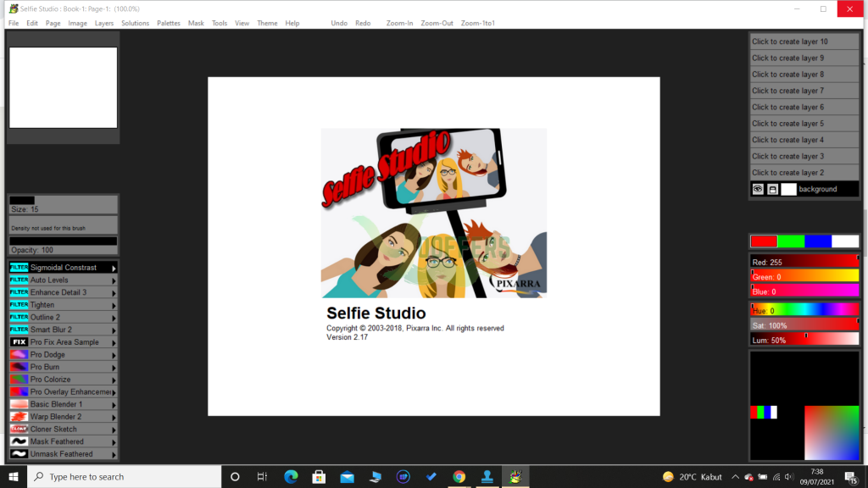Click the Zoom-Out button
Screen dimensions: 868x488
pos(437,23)
